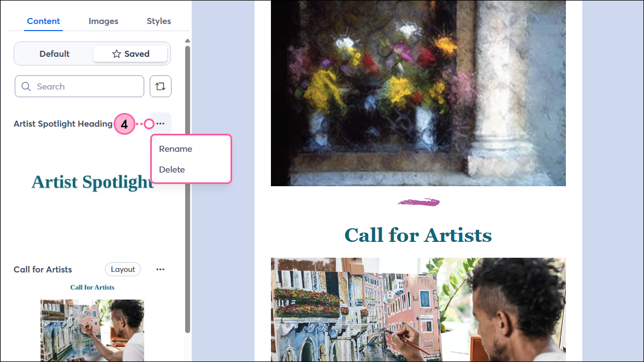Select the Artist Spotlight saved block preview
This screenshot has height=362, width=644.
click(x=92, y=182)
